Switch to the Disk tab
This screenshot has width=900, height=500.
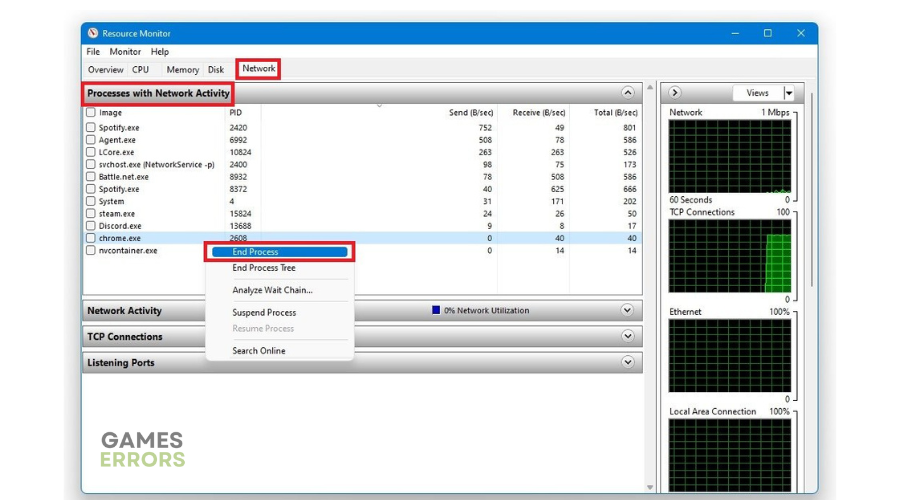click(x=216, y=69)
